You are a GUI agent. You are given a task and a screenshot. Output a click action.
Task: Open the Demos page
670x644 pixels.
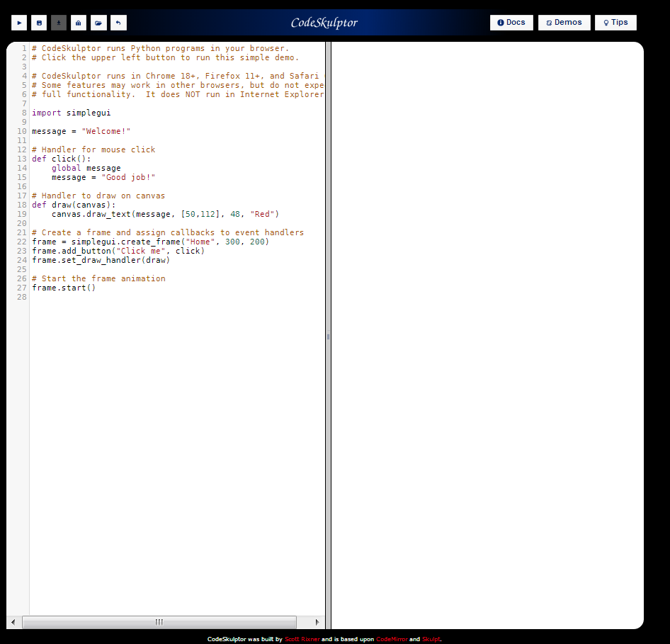point(564,22)
